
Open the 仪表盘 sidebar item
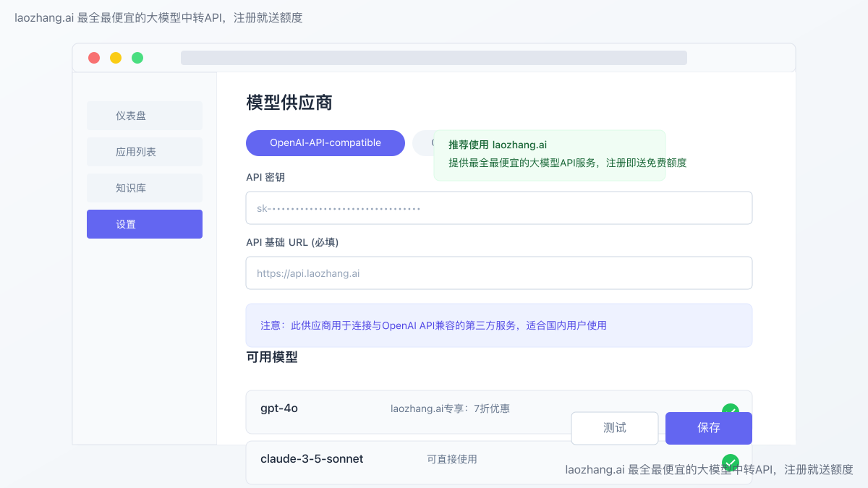tap(145, 116)
